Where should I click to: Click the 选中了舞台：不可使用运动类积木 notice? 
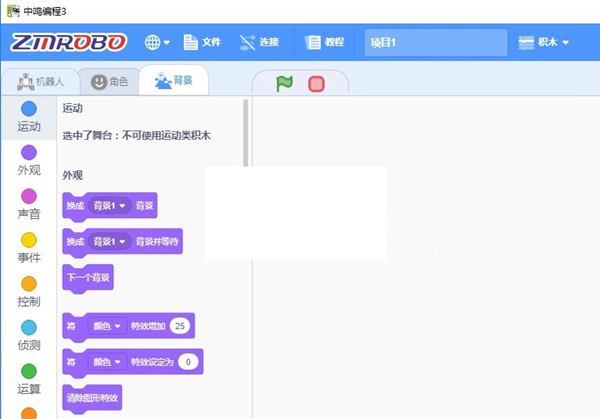[x=137, y=135]
